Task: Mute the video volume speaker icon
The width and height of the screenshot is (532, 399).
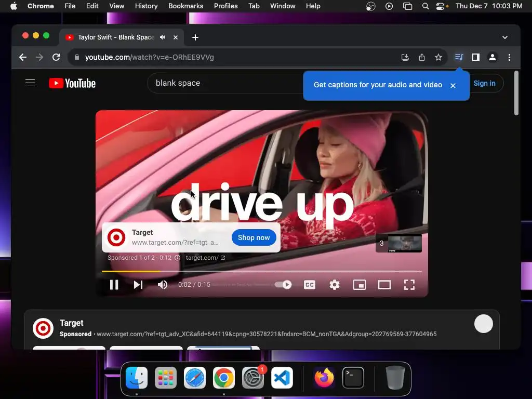Action: (x=163, y=285)
